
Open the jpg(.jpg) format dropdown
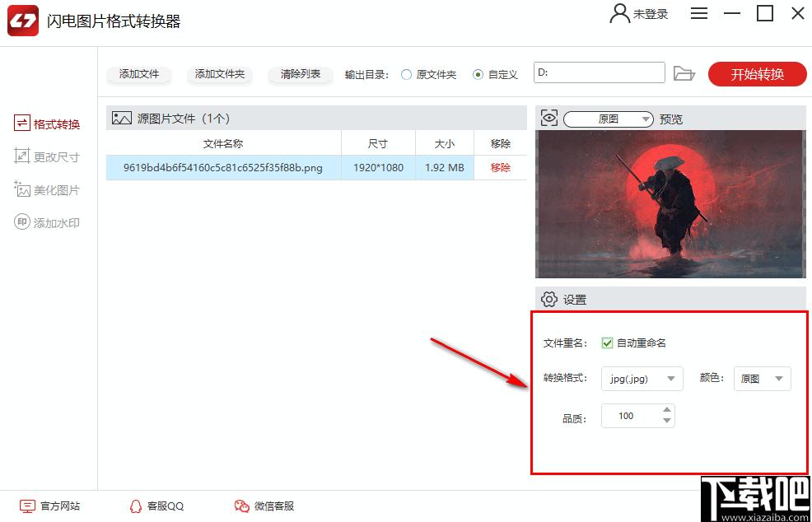tap(642, 379)
